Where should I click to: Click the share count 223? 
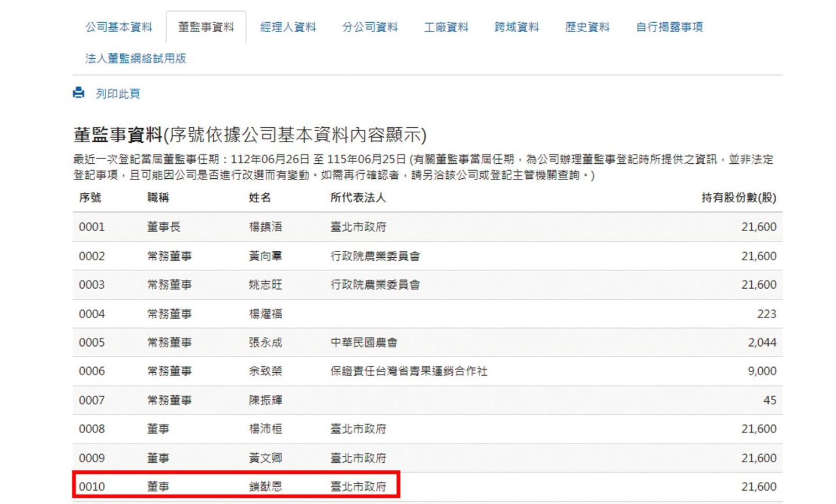pos(766,314)
